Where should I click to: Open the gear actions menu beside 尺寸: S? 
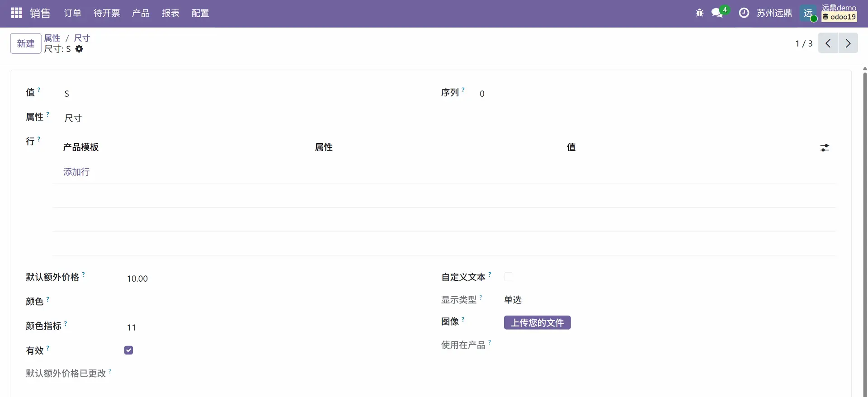pos(79,49)
